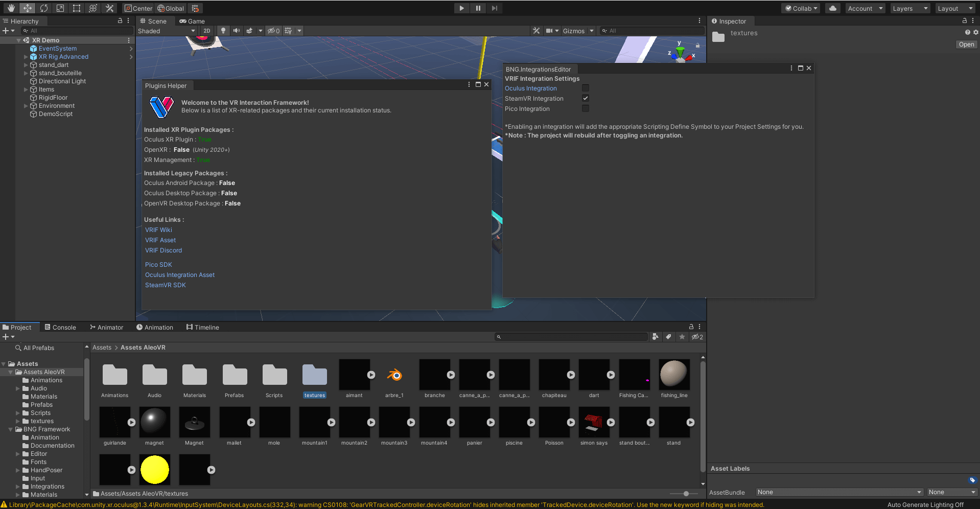
Task: Switch to the Console tab
Action: 60,327
